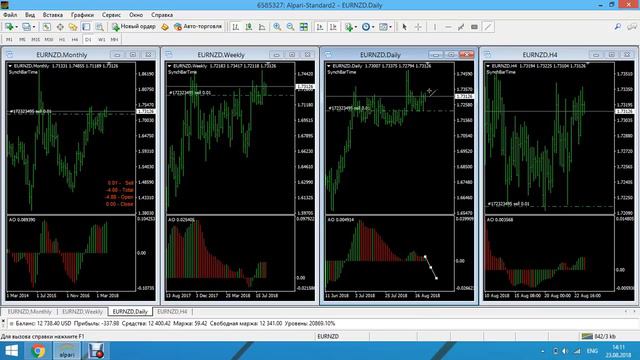Toggle chart shift icon

pos(333,27)
